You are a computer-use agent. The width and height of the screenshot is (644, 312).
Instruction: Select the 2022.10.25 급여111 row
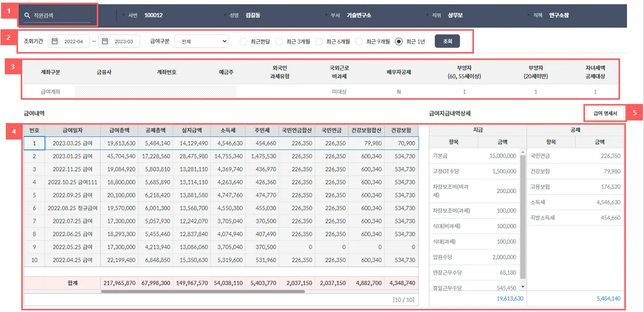tap(221, 182)
